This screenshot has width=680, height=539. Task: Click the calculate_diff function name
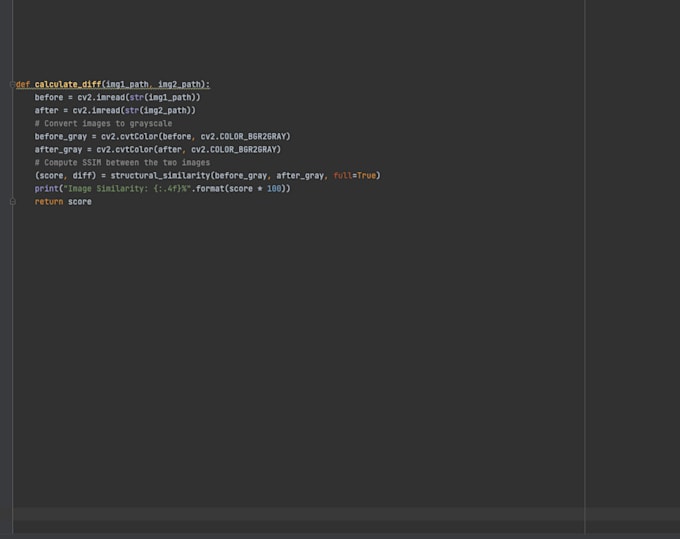[68, 84]
